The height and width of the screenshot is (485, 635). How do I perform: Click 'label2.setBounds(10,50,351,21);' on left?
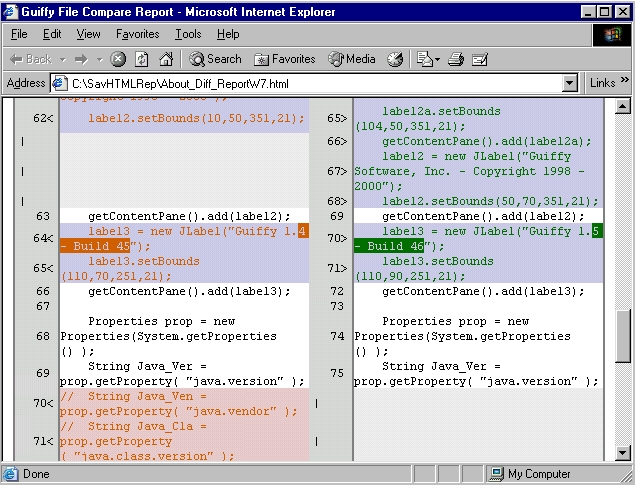pyautogui.click(x=196, y=118)
